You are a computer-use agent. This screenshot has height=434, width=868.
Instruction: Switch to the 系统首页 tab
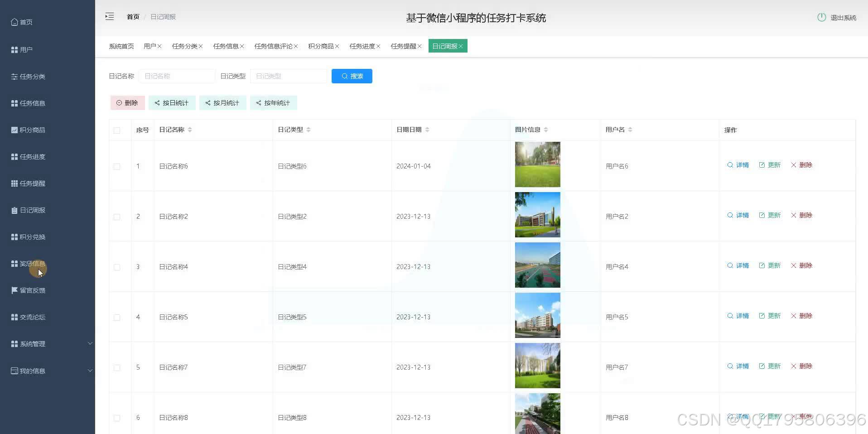coord(121,46)
